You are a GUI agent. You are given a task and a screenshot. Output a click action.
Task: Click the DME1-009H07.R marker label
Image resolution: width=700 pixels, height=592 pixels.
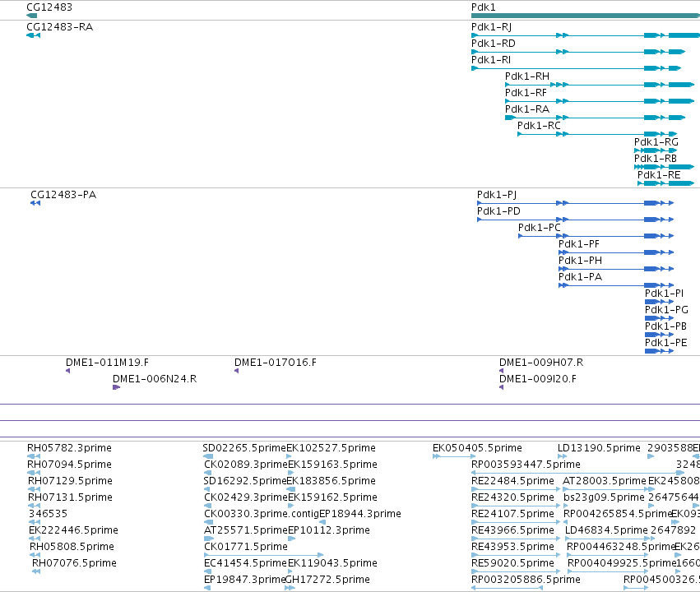(541, 363)
